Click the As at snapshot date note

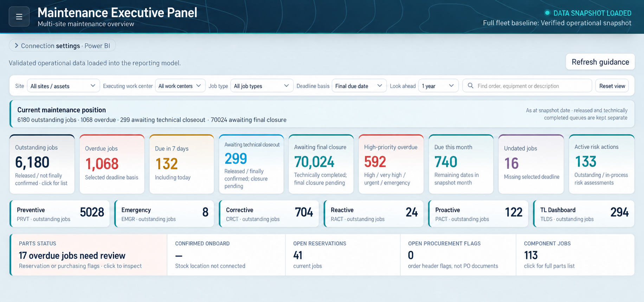[x=577, y=114]
